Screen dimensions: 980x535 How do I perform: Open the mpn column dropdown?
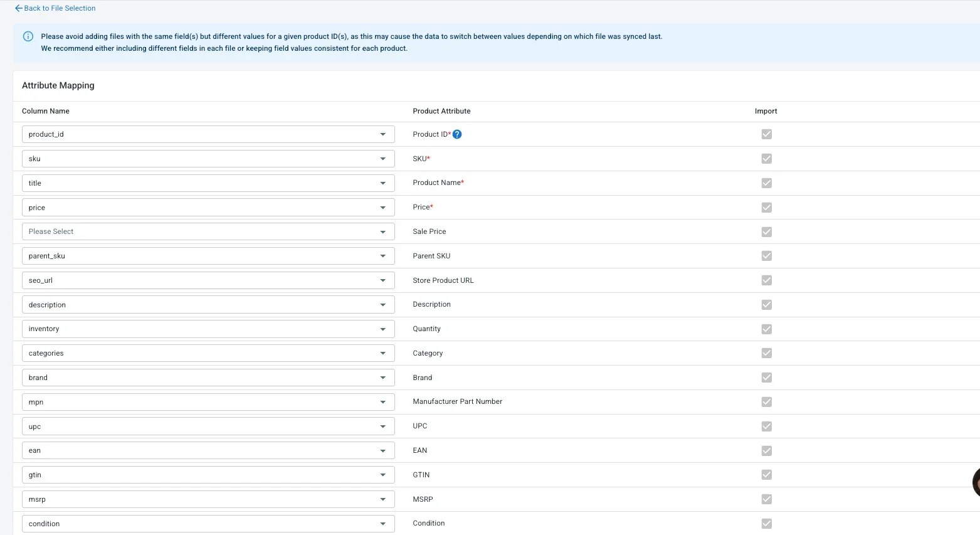coord(208,402)
